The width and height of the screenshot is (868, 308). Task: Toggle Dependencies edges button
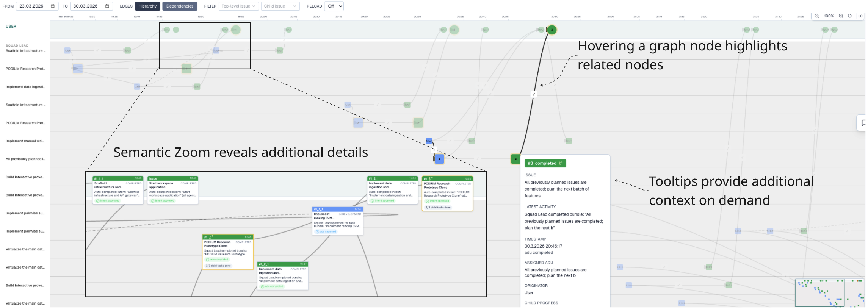(x=180, y=6)
